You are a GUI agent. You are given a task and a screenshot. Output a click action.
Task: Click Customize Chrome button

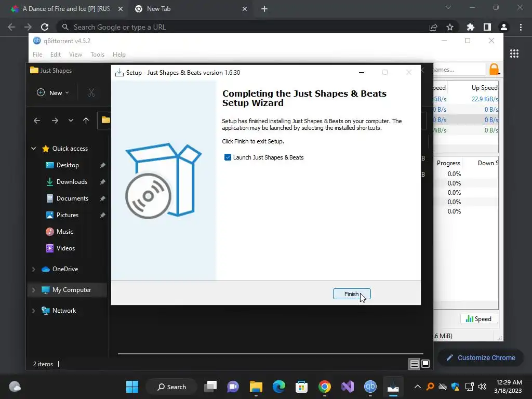(481, 357)
